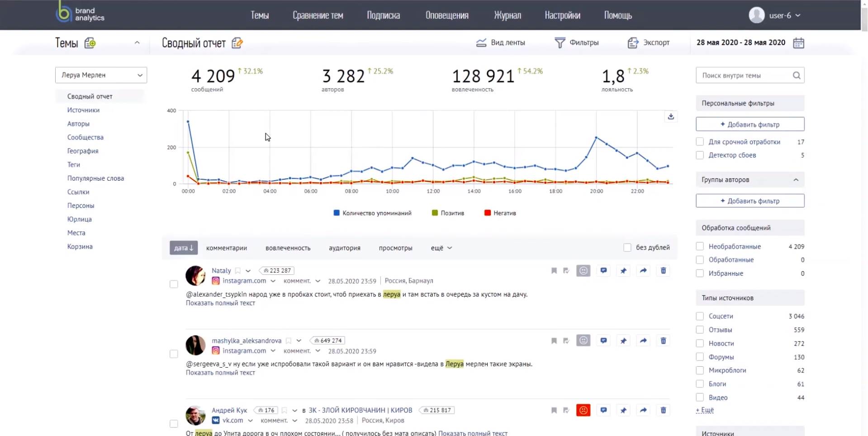
Task: Click Добавить фильтр under Группы авторов
Action: pyautogui.click(x=750, y=201)
